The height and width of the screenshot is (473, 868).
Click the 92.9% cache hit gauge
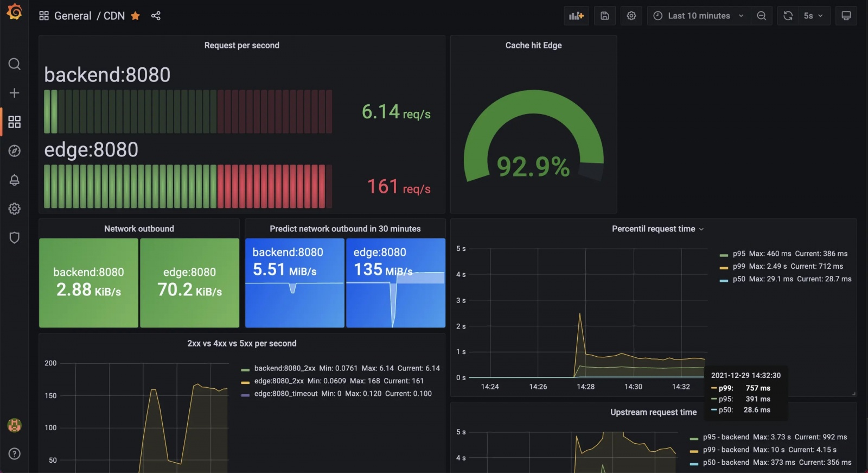(534, 137)
